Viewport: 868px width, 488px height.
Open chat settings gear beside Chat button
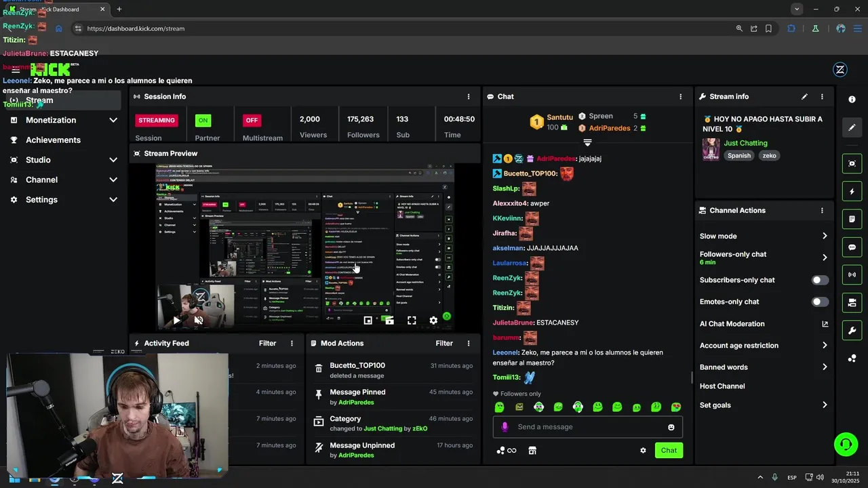[643, 450]
